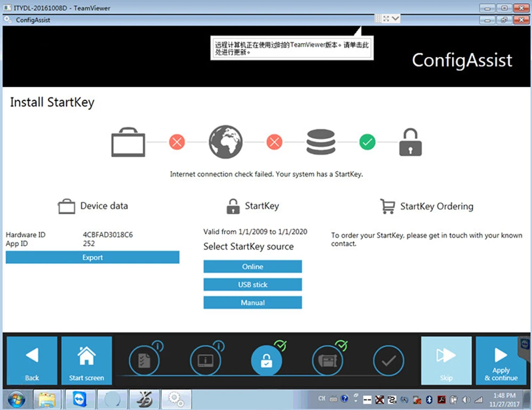This screenshot has width=532, height=410.
Task: Click the blue help icon in tray
Action: (x=344, y=399)
